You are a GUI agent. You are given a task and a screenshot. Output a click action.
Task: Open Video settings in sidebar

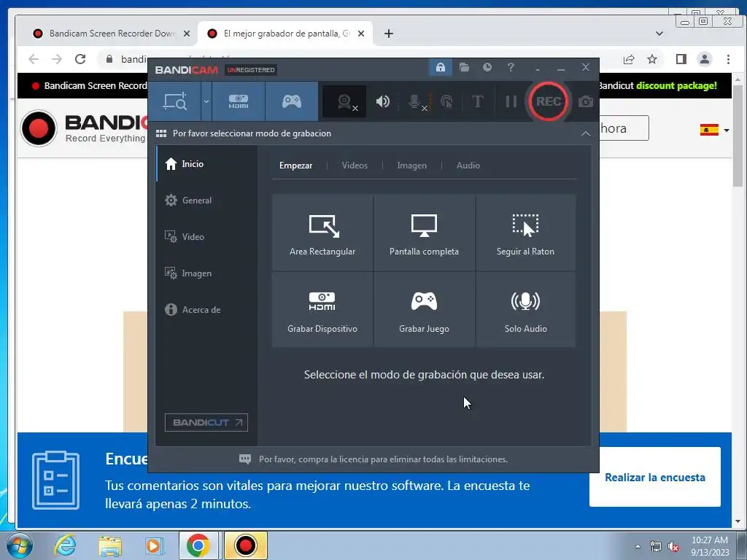tap(207, 237)
